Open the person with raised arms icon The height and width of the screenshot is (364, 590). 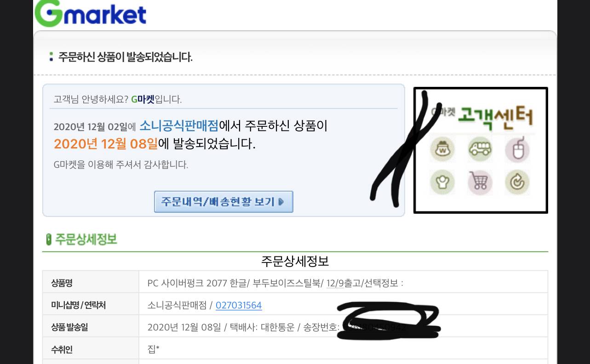(x=442, y=182)
